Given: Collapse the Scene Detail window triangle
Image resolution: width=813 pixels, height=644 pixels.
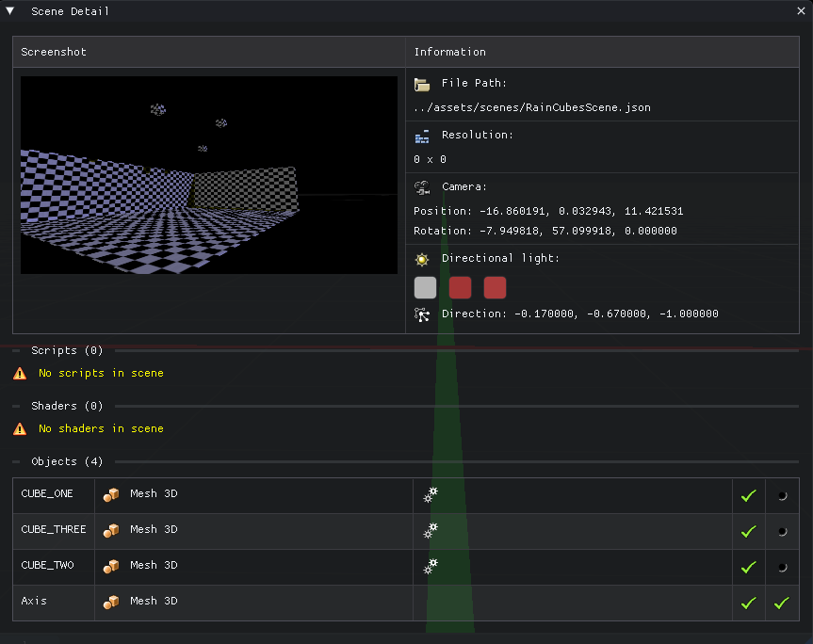Looking at the screenshot, I should pos(10,11).
